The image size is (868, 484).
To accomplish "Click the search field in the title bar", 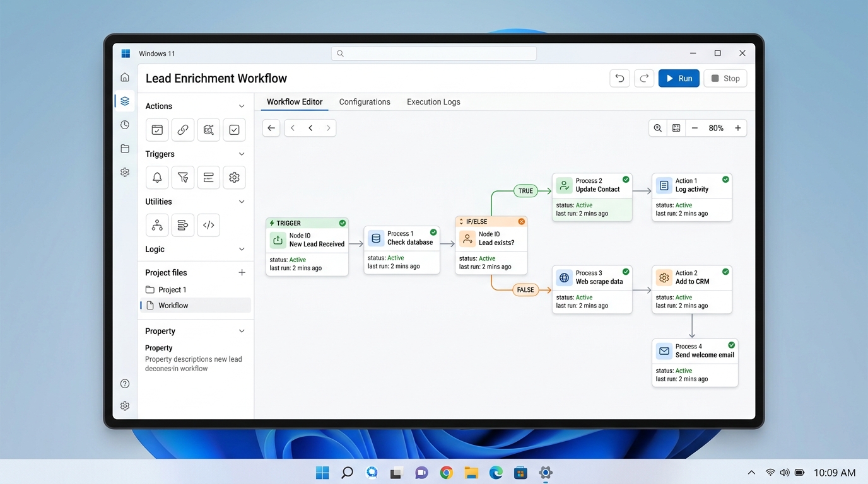I will (434, 54).
